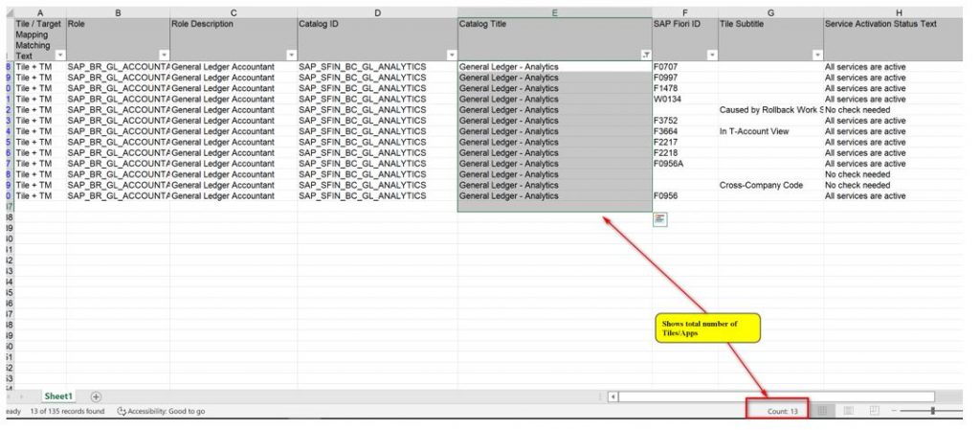
Task: Select the cell containing F0997
Action: (685, 78)
